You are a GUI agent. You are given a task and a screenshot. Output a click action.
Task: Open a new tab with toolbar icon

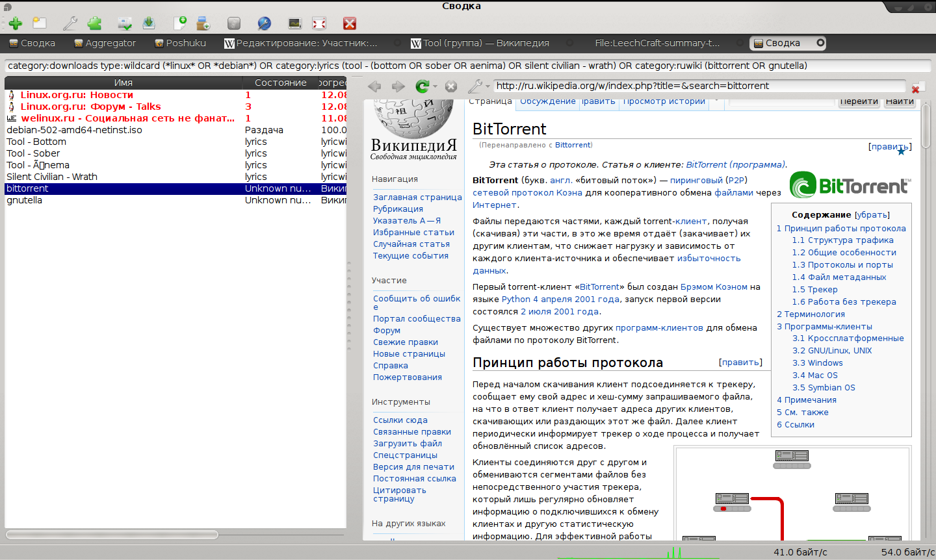pyautogui.click(x=40, y=23)
